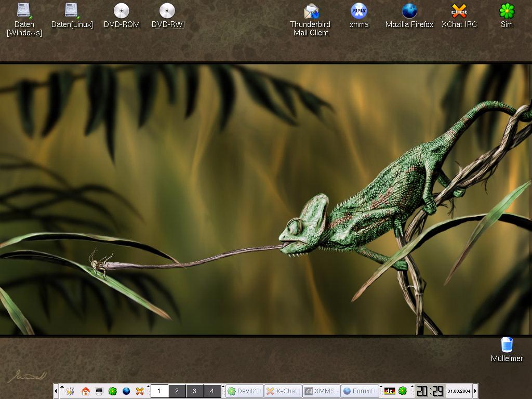Activate the X-Chat taskbar window button

pos(283,391)
